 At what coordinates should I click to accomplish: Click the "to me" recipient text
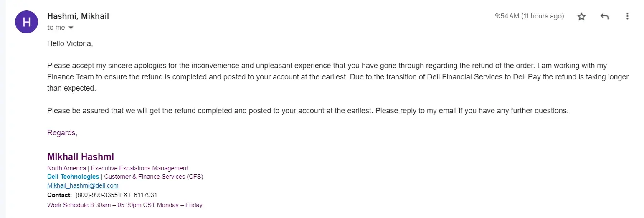pyautogui.click(x=56, y=28)
